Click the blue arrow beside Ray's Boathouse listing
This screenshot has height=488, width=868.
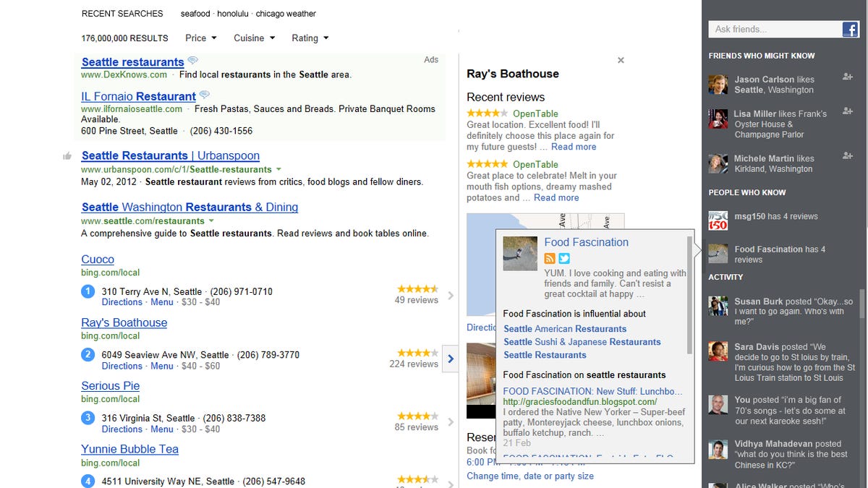[451, 359]
